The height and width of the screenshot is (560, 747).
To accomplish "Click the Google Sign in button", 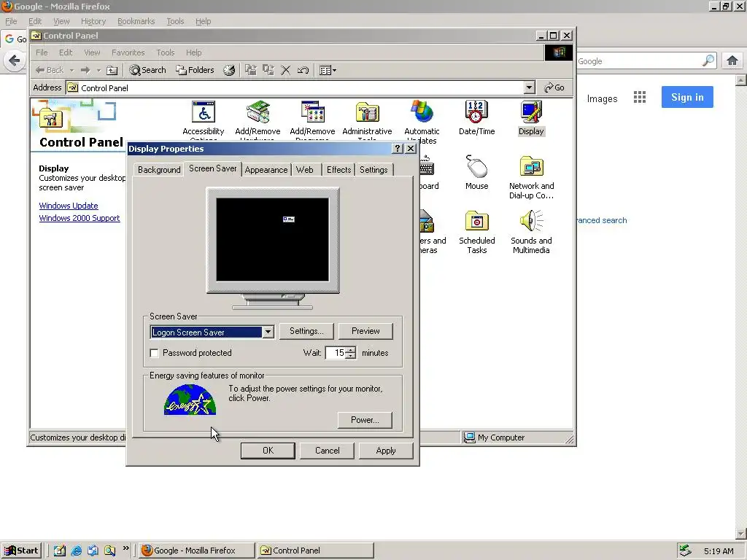I will (x=687, y=97).
